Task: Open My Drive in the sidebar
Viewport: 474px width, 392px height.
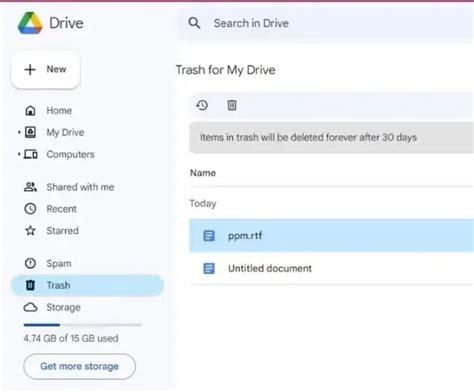Action: pyautogui.click(x=65, y=132)
